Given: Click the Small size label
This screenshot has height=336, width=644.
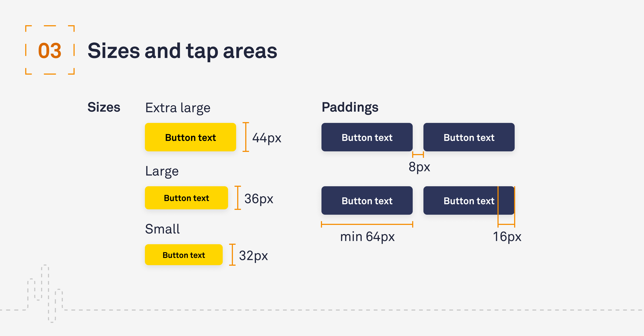Looking at the screenshot, I should (x=162, y=229).
